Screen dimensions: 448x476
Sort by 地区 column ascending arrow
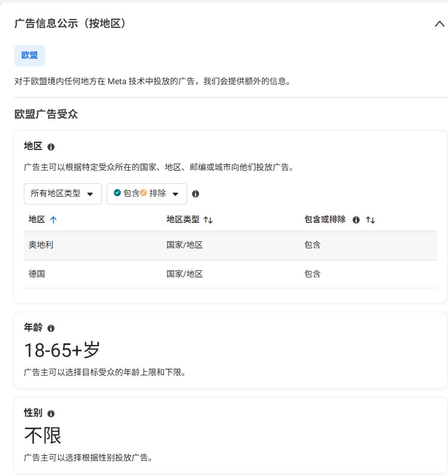(53, 219)
